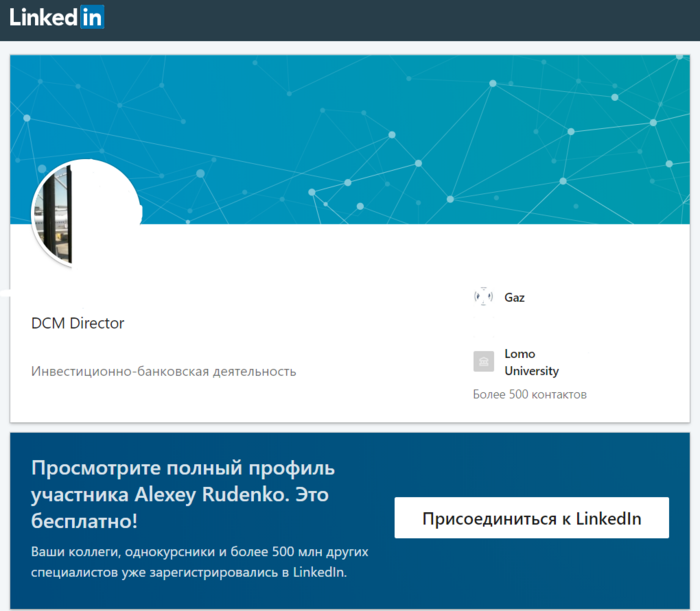
Task: Click "Ваши коллеги, однокурсники" description text
Action: 130,552
